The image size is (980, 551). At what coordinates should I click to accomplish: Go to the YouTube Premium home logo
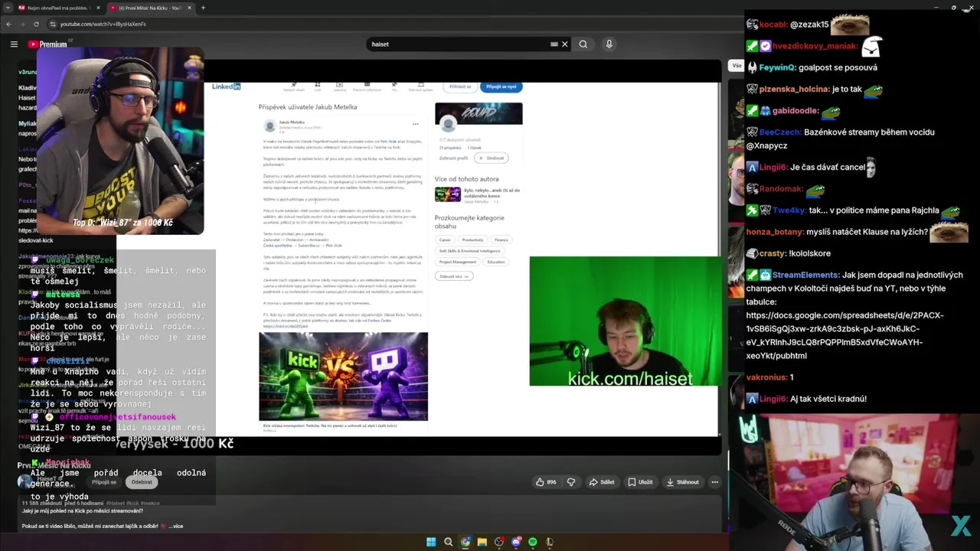(47, 44)
